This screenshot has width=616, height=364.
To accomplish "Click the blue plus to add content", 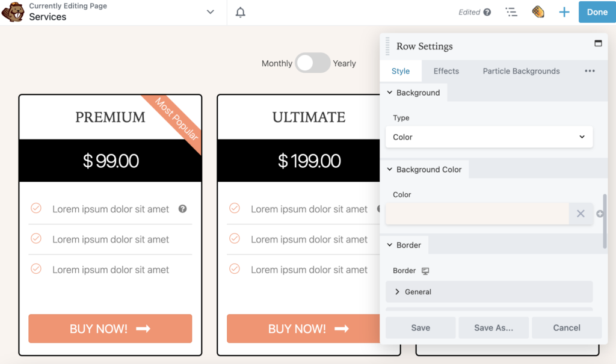I will pos(564,11).
